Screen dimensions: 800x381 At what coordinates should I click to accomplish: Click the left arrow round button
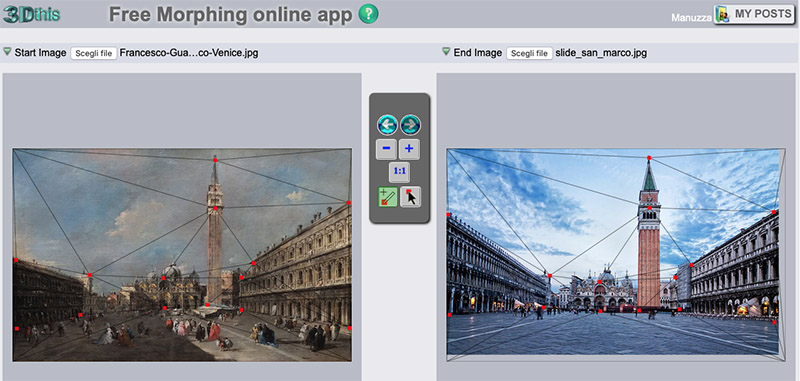click(387, 124)
